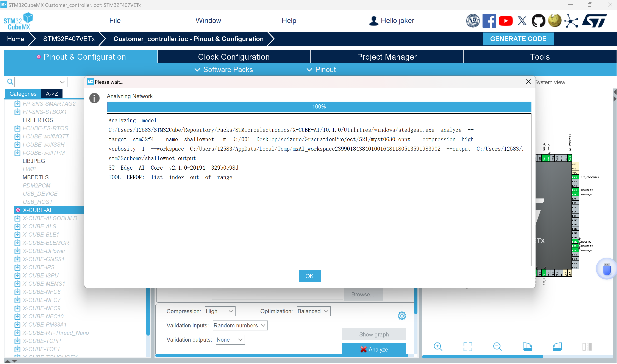This screenshot has height=364, width=617.
Task: Open the X-CUBE-AI advanced settings gear
Action: click(402, 316)
